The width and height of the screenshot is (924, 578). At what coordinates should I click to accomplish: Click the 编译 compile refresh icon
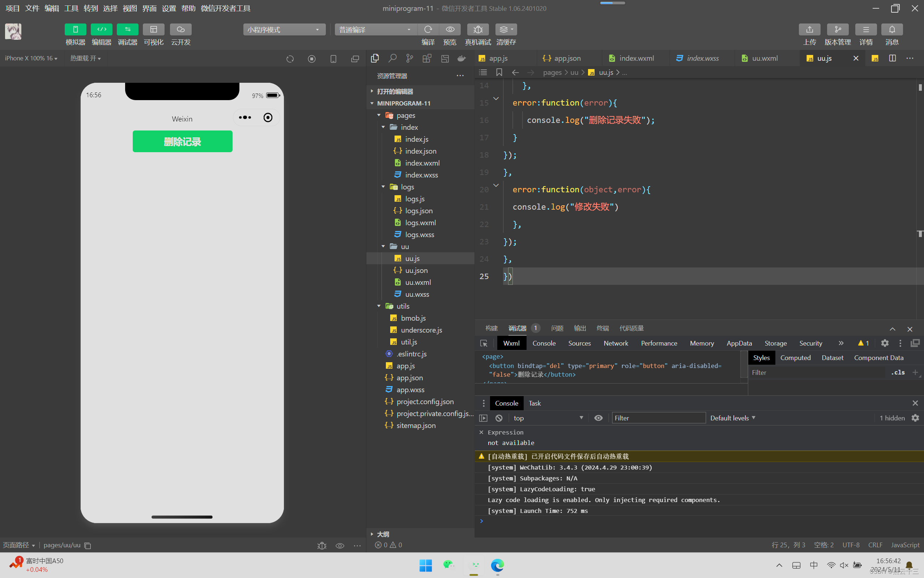click(428, 29)
